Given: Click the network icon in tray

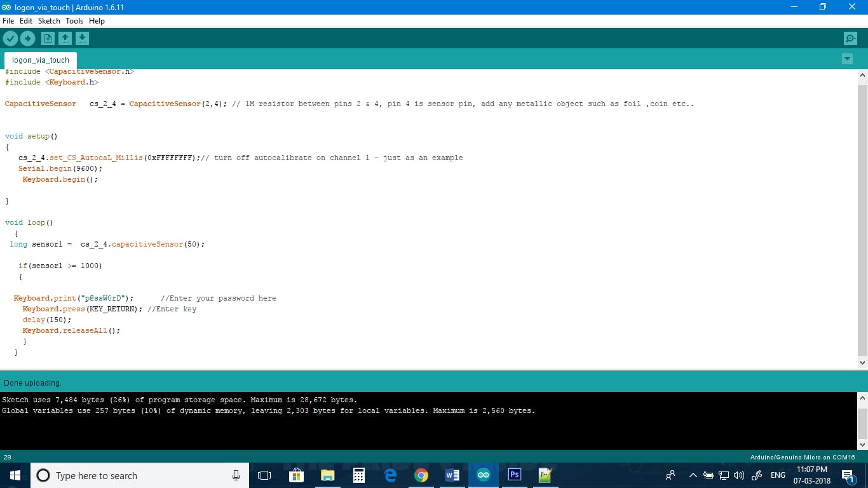Looking at the screenshot, I should tap(723, 475).
